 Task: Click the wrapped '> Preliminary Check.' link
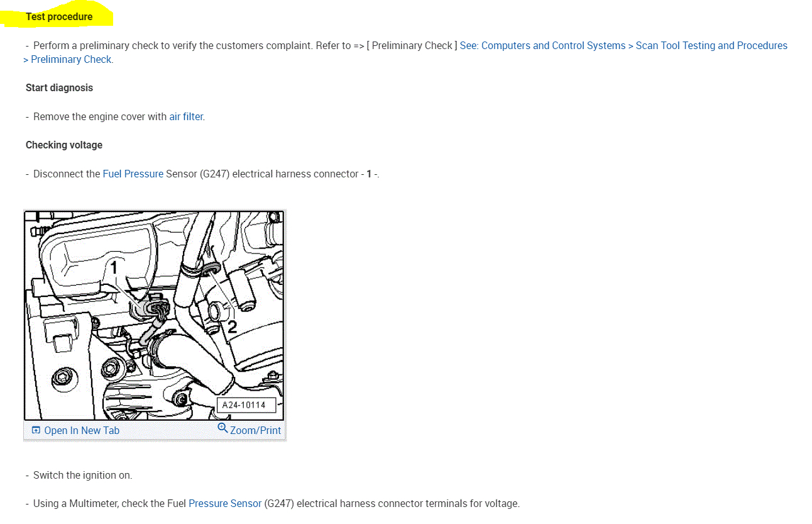click(68, 59)
